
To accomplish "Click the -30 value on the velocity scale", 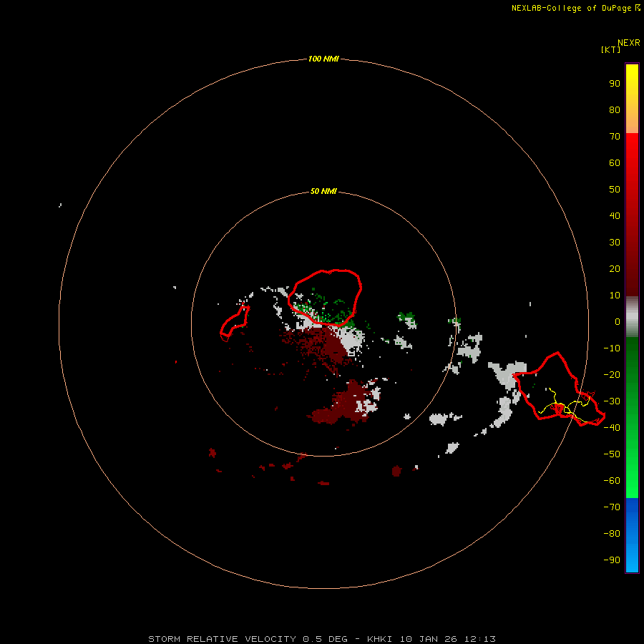I will (x=612, y=401).
